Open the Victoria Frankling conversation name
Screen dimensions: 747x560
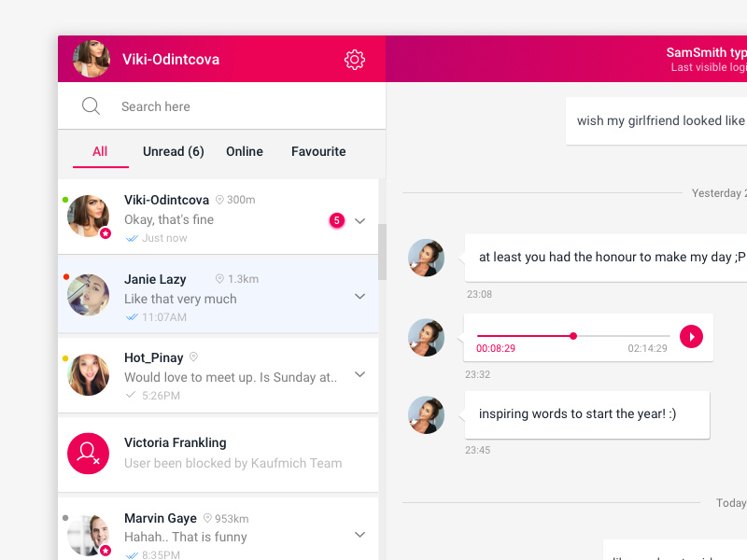tap(176, 442)
